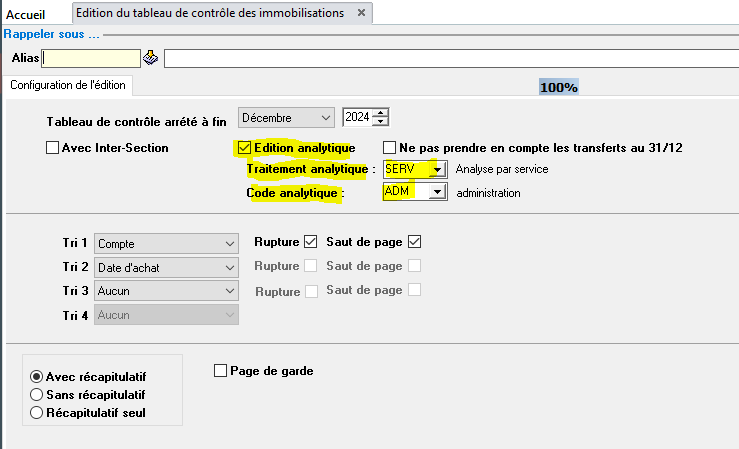Enable the Avec Inter-Section checkbox

(53, 148)
